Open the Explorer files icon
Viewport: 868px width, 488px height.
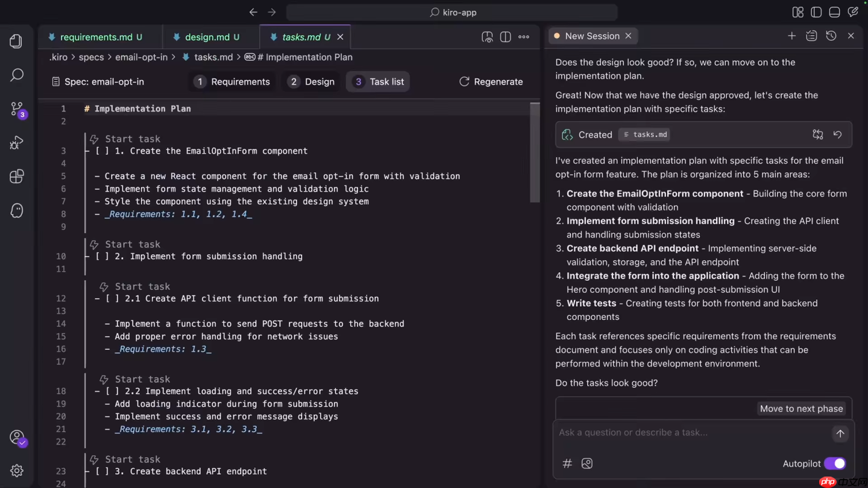(x=16, y=41)
